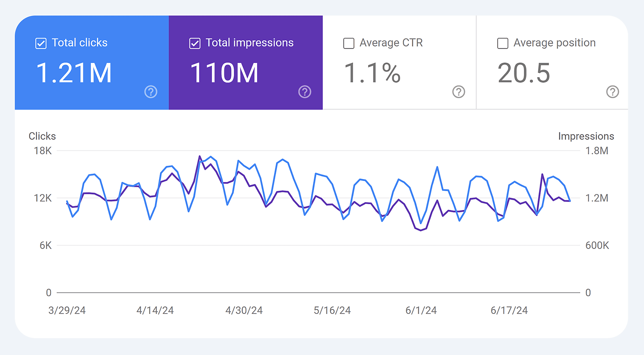Click question mark icon on Total impressions card
The height and width of the screenshot is (355, 644).
click(x=305, y=92)
